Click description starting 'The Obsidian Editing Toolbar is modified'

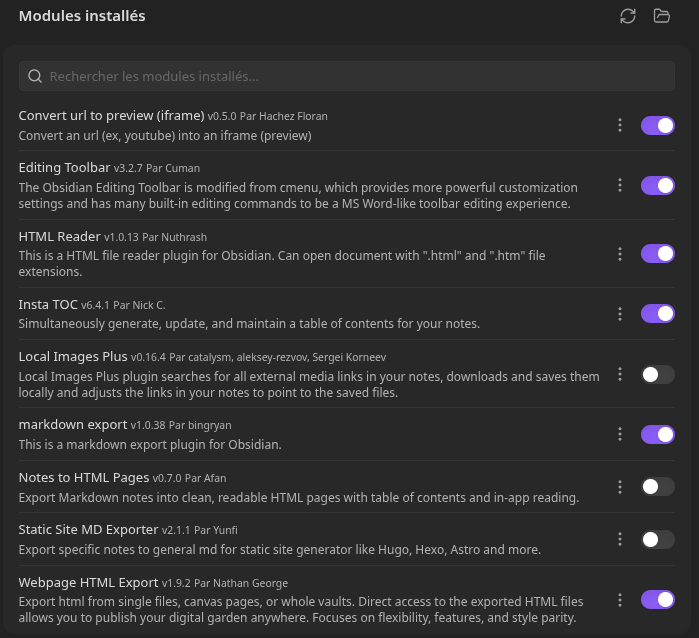point(298,196)
